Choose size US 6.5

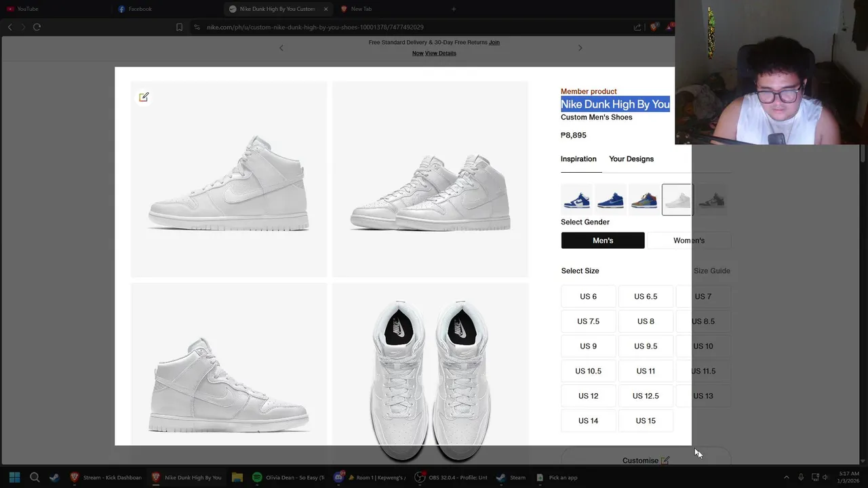tap(646, 296)
